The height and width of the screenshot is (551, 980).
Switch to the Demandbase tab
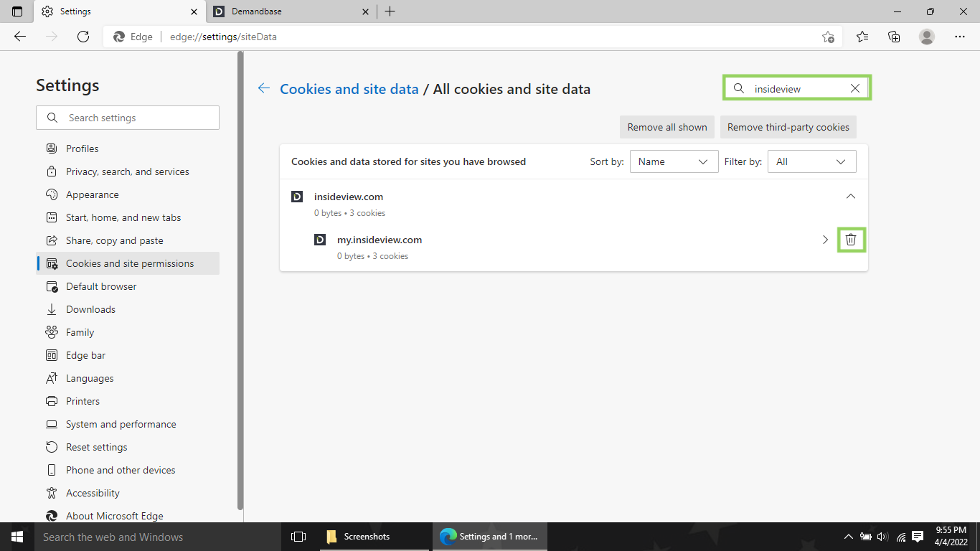[291, 11]
